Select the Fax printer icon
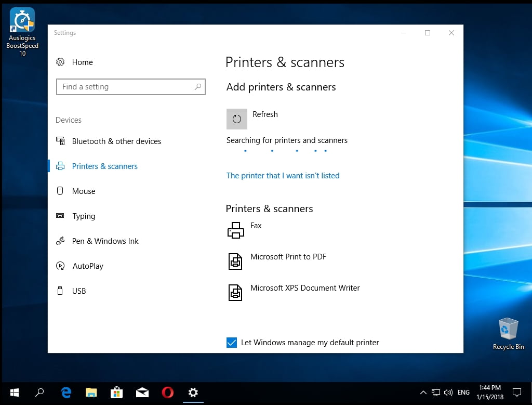 click(x=235, y=230)
